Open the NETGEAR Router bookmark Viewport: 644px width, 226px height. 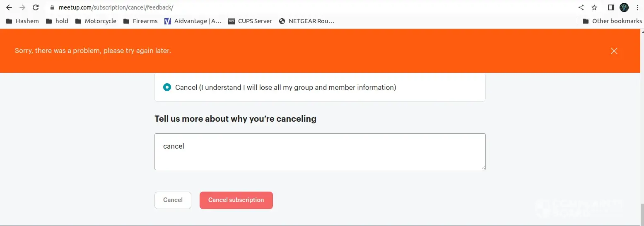pos(306,21)
